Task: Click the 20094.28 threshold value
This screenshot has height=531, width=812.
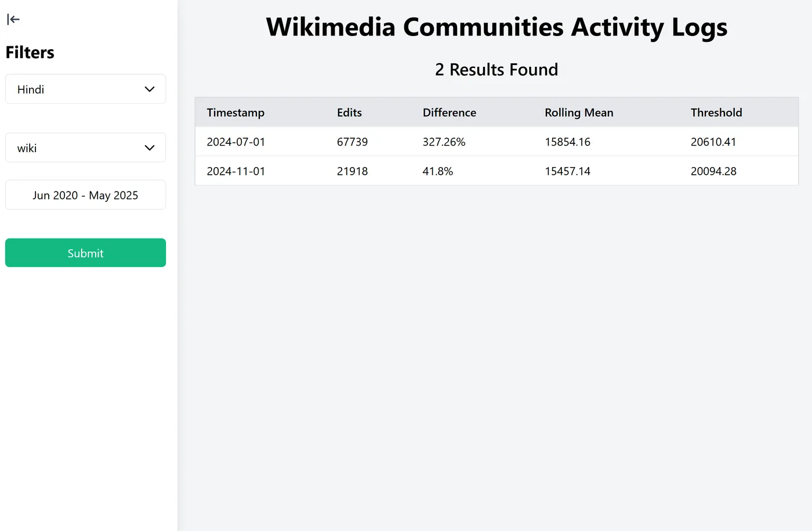Action: coord(713,171)
